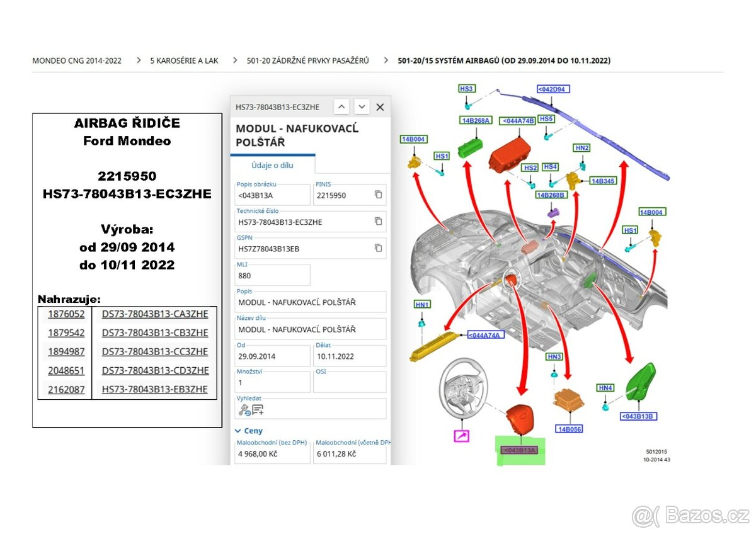Select the purple 14B268B sensor drawing

(553, 213)
